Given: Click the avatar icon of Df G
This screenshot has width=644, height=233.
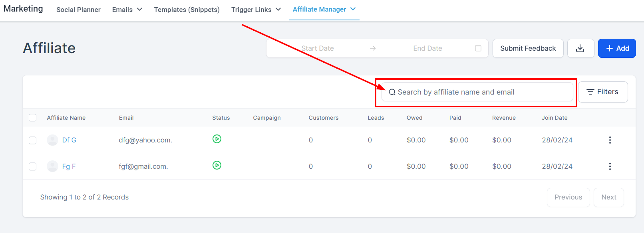Looking at the screenshot, I should pos(52,140).
